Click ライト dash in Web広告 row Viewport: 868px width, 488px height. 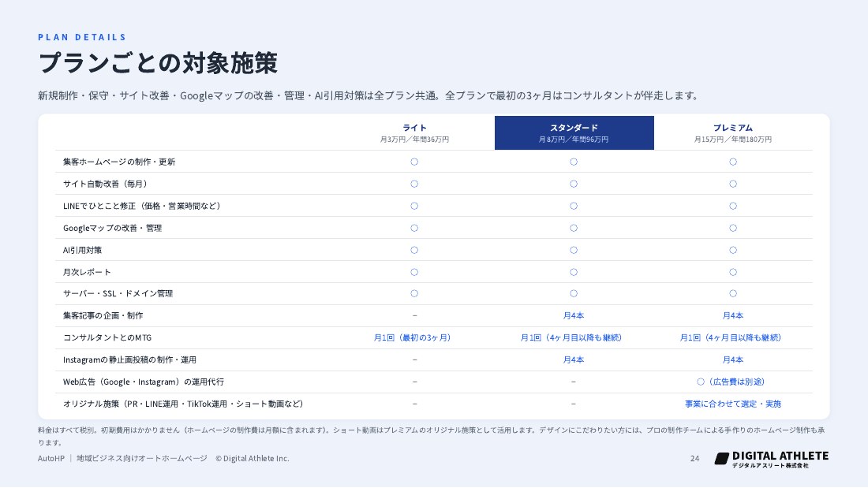click(x=414, y=382)
